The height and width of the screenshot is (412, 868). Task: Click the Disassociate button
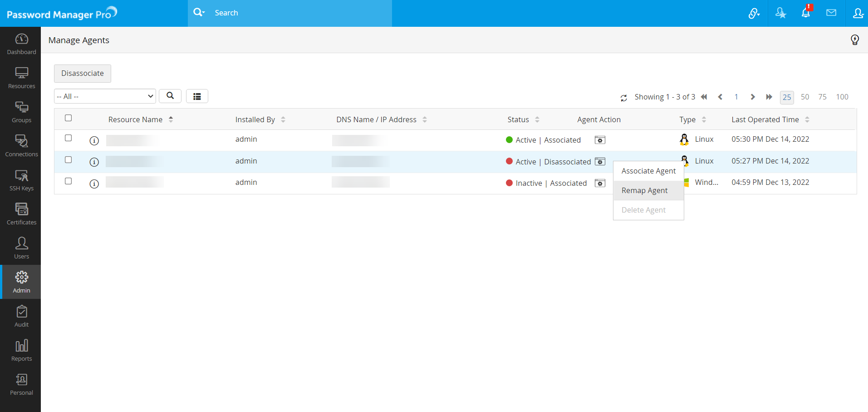coord(83,74)
